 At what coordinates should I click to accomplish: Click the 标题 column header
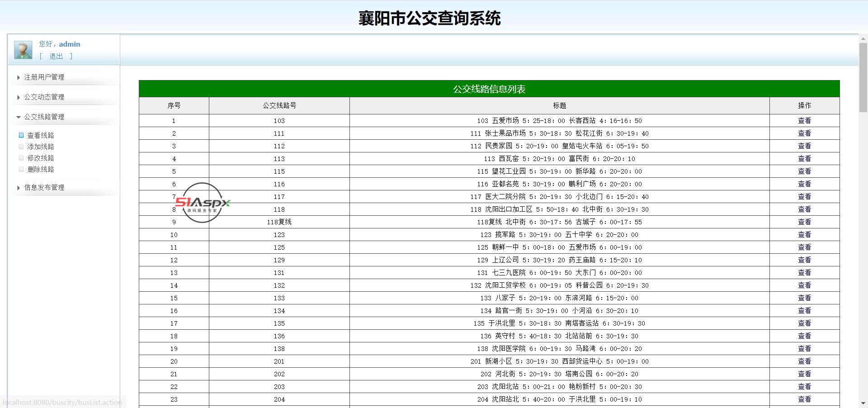point(560,105)
